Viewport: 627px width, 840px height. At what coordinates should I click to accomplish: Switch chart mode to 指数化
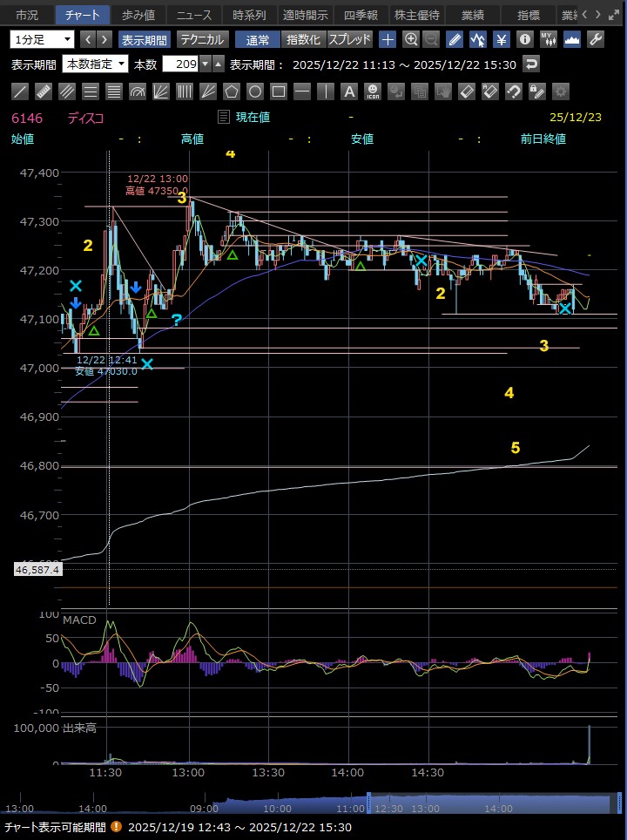coord(303,39)
